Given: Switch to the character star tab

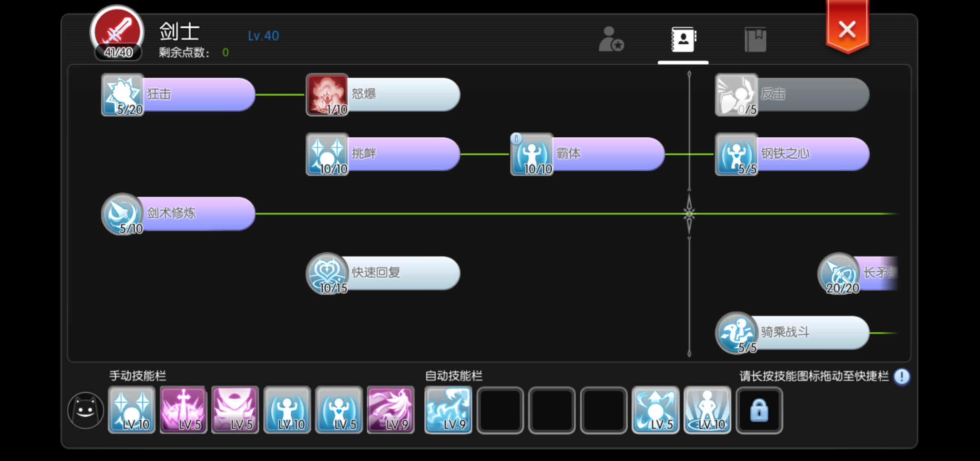Looking at the screenshot, I should [611, 39].
